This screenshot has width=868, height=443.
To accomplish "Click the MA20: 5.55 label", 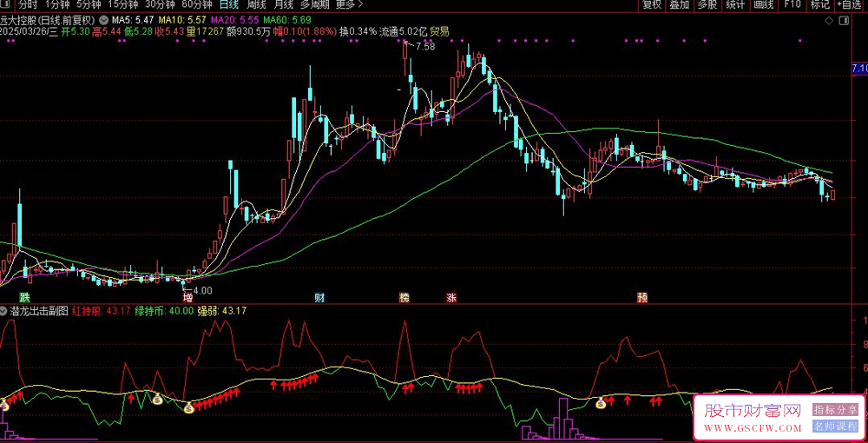I will (233, 21).
